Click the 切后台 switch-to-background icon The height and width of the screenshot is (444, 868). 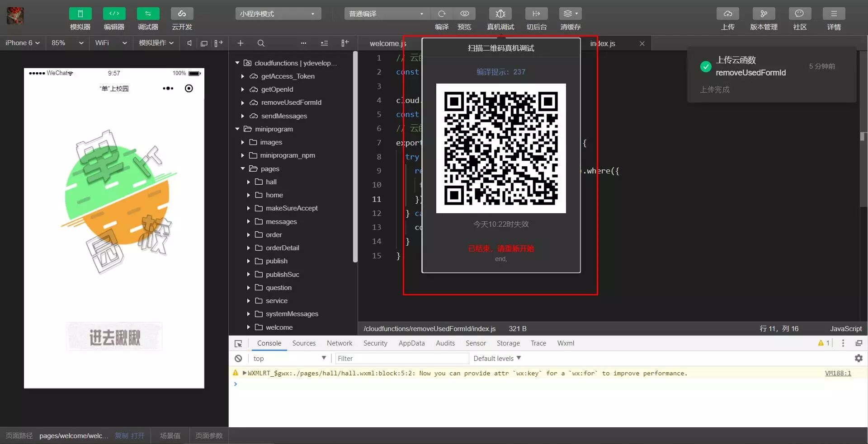point(537,14)
